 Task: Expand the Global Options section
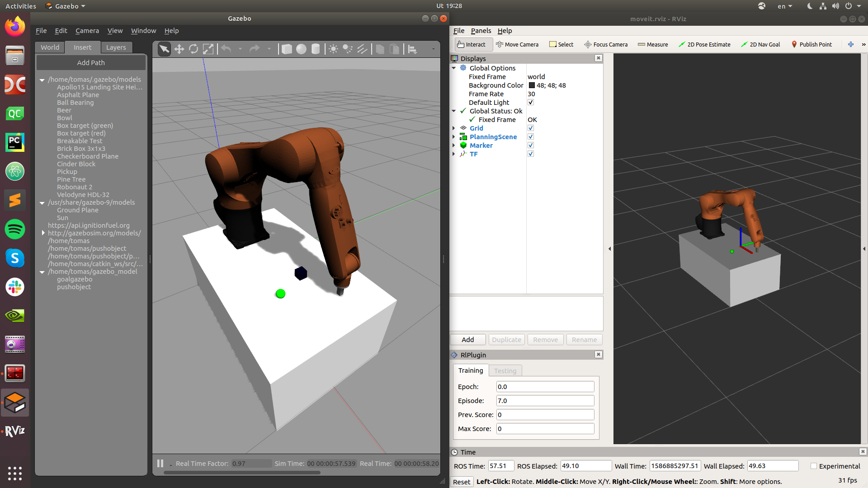455,67
